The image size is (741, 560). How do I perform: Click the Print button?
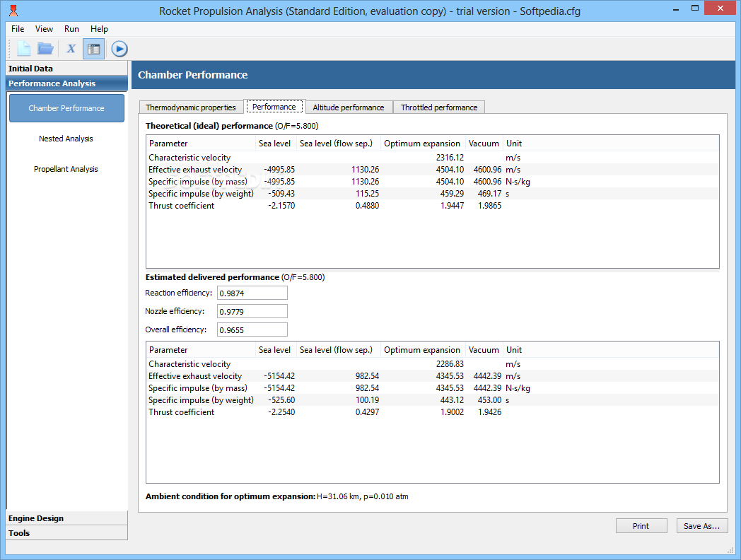coord(641,526)
